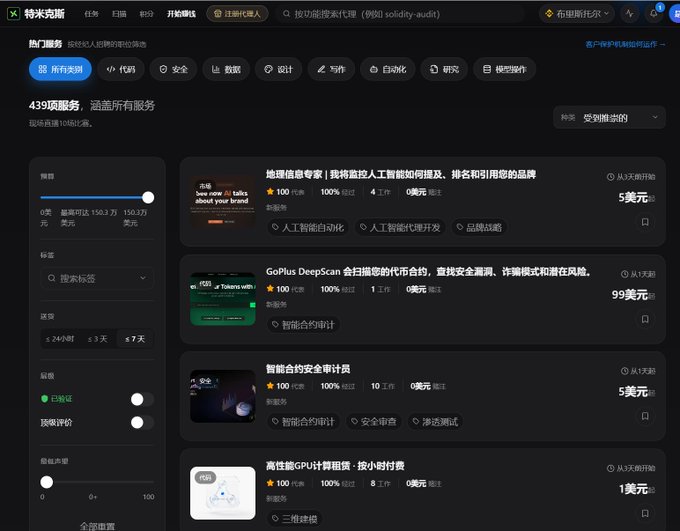
Task: Click the minimum reputation slider handle
Action: pyautogui.click(x=46, y=482)
